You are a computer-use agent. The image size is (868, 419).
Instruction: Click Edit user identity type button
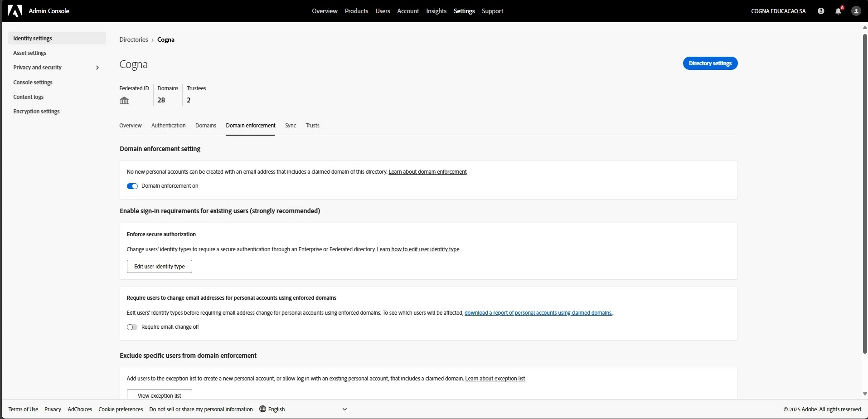coord(160,267)
